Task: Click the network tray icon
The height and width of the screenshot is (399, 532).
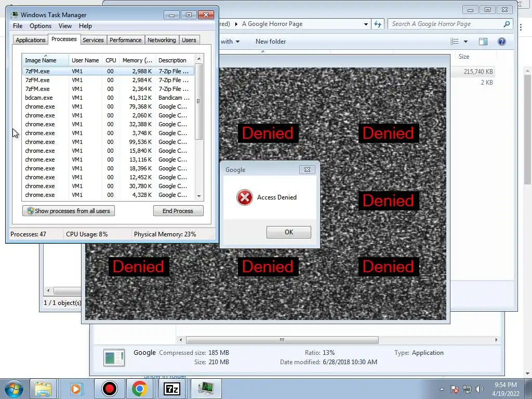Action: click(x=467, y=389)
